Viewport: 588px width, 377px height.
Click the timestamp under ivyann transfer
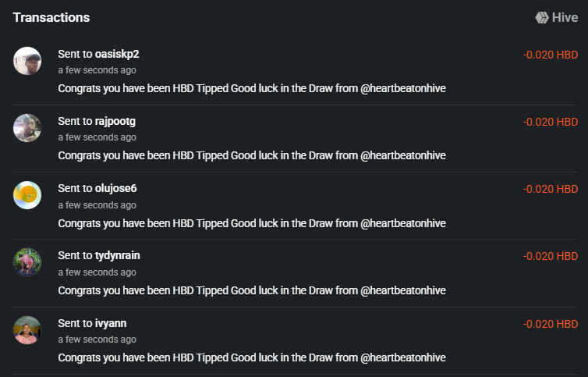point(97,340)
